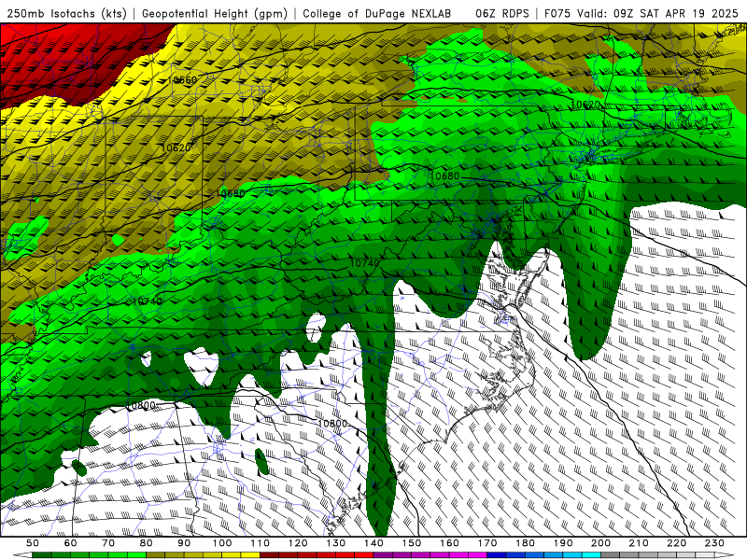The image size is (747, 560).
Task: Click the 130 kts label on color scale
Action: tap(336, 543)
